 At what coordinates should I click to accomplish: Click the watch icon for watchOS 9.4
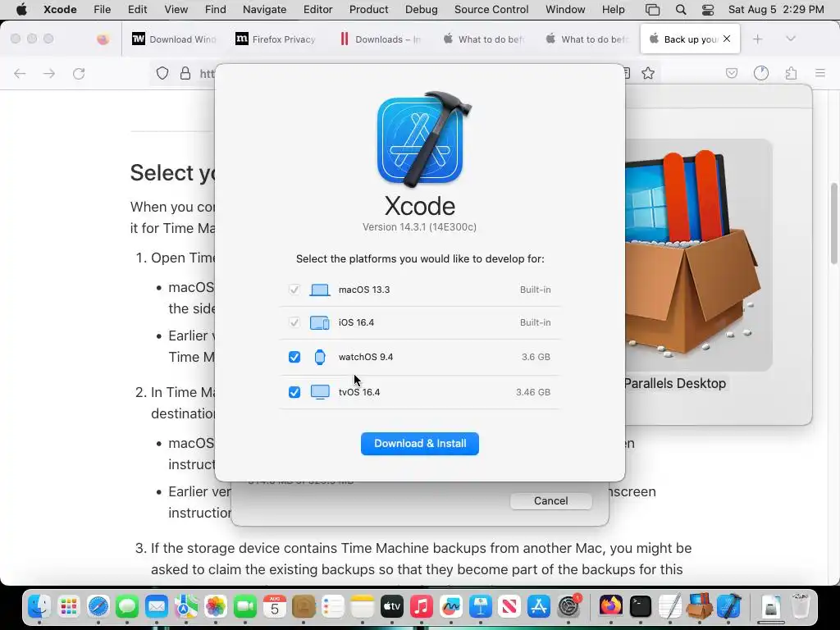(320, 357)
